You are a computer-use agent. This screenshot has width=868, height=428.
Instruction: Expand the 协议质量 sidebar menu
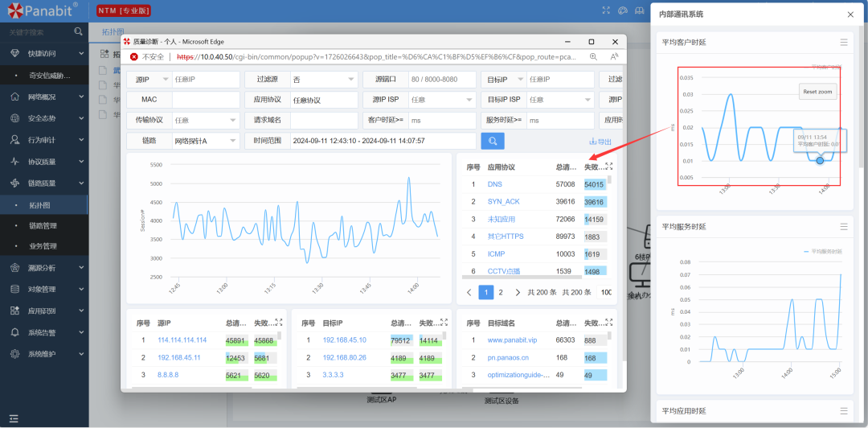[x=44, y=162]
